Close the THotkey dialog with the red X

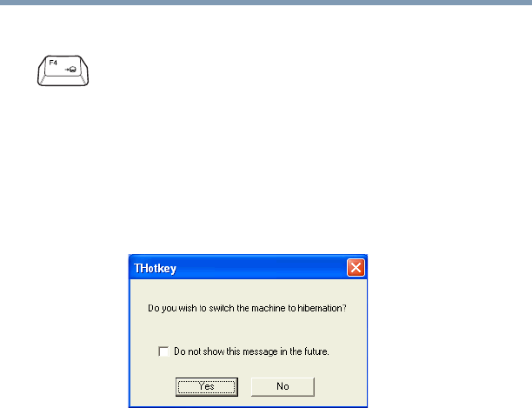(x=356, y=268)
